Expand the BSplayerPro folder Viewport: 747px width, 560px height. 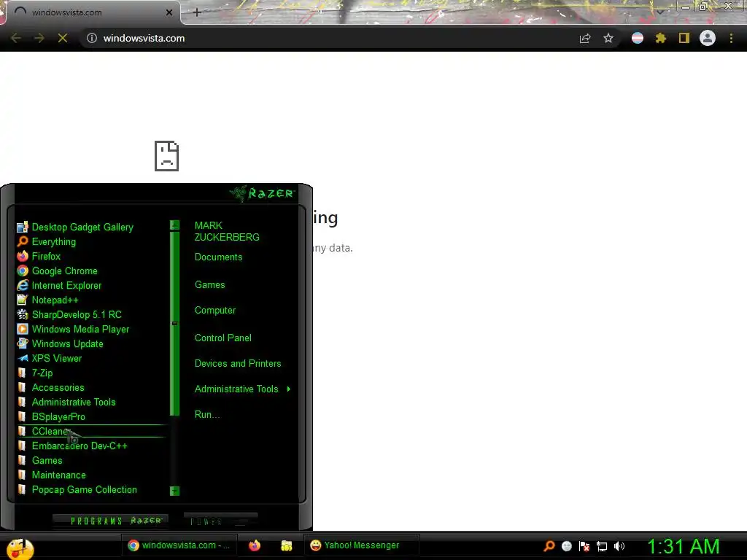pyautogui.click(x=51, y=416)
